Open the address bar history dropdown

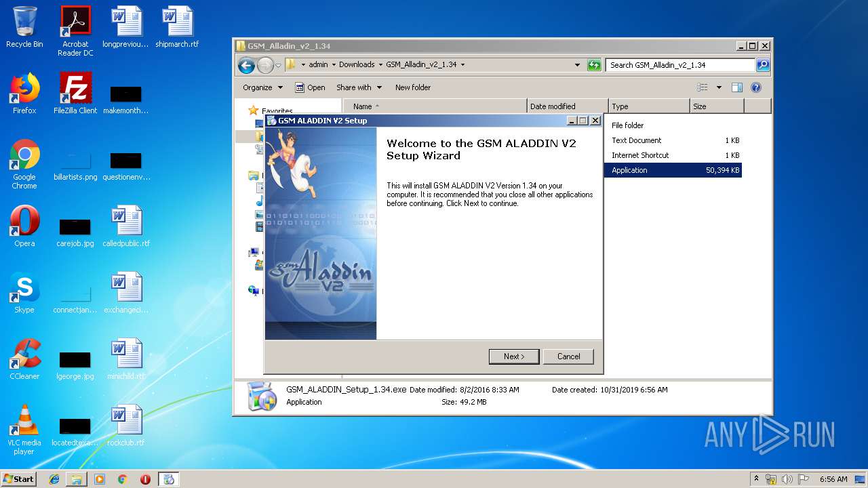(x=577, y=65)
